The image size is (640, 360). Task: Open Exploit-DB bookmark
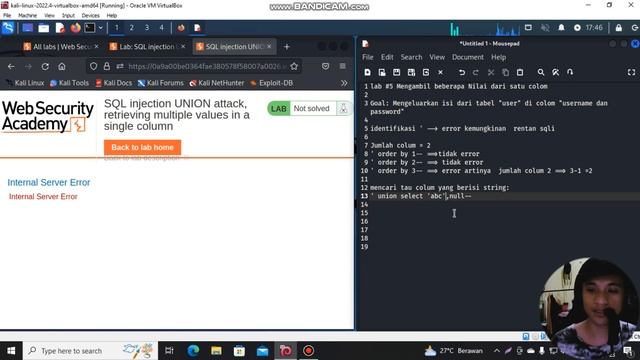pos(271,83)
